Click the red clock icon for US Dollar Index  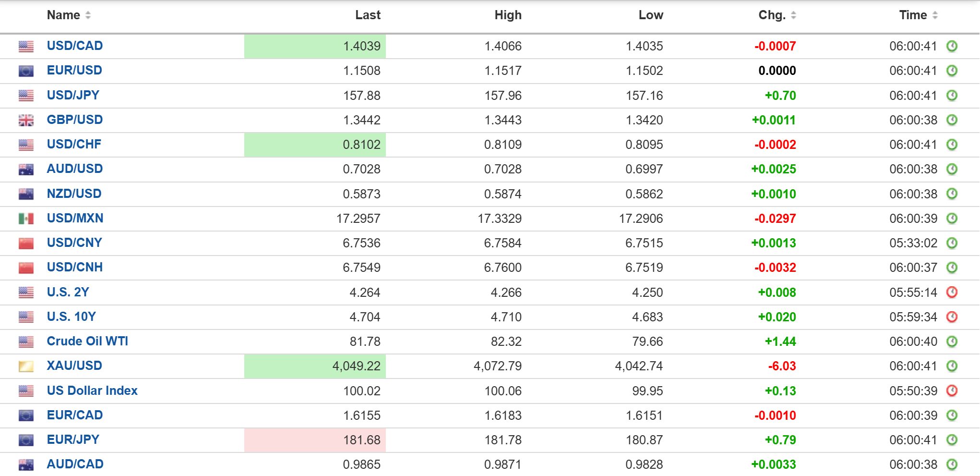pos(952,391)
